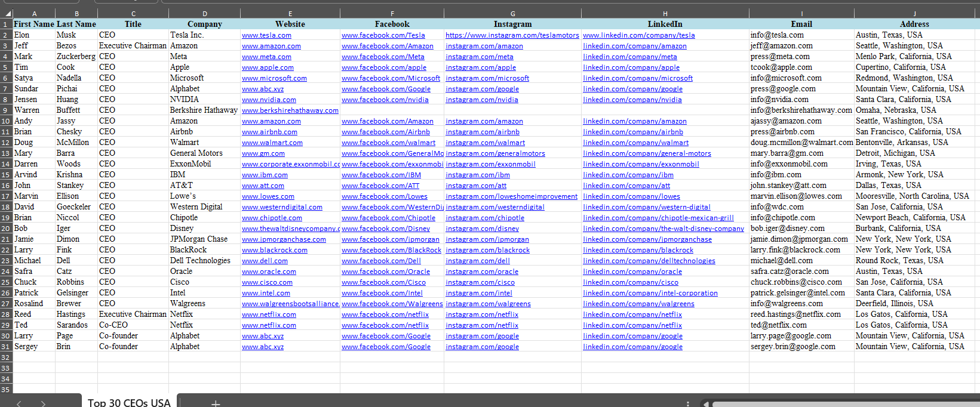Image resolution: width=980 pixels, height=407 pixels.
Task: Select the cell containing Zuckerberg
Action: point(76,56)
